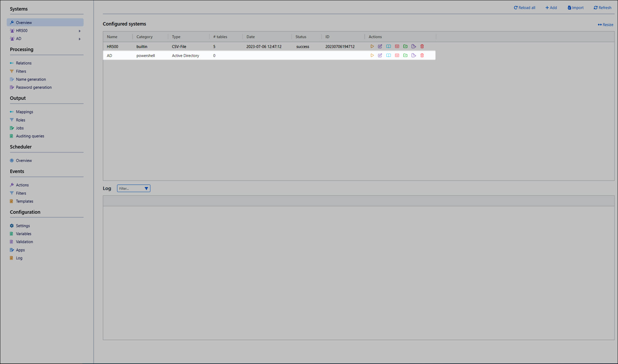Screen dimensions: 618x364
Task: Go to Password generation page
Action: pos(33,87)
